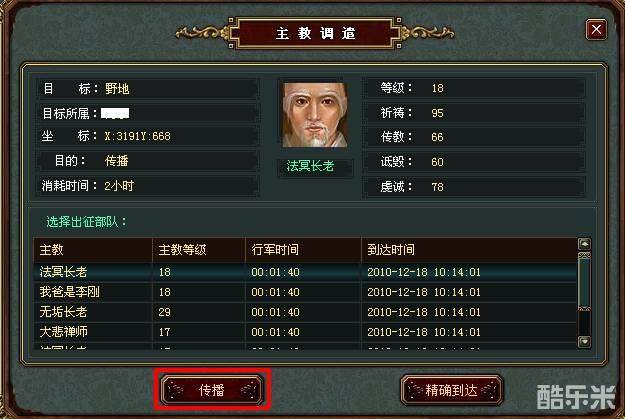Image resolution: width=625 pixels, height=419 pixels.
Task: Click the 目标 野地 field
Action: (148, 89)
